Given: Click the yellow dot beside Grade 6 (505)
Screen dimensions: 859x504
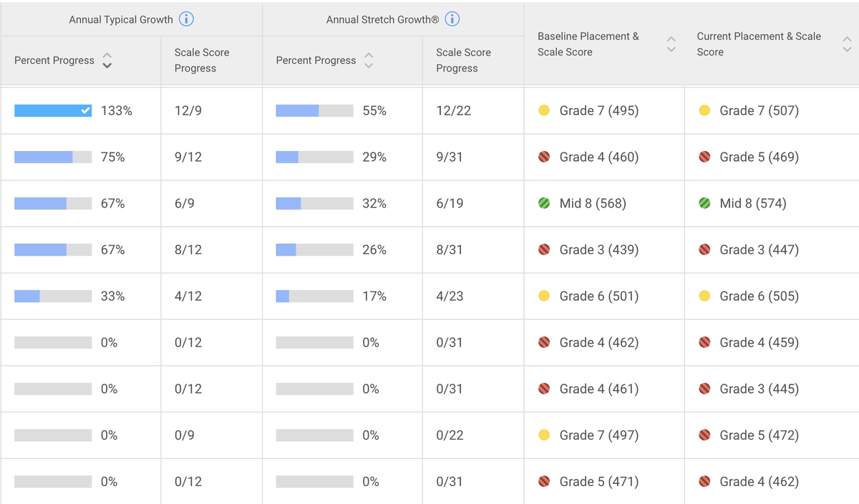Looking at the screenshot, I should (704, 296).
